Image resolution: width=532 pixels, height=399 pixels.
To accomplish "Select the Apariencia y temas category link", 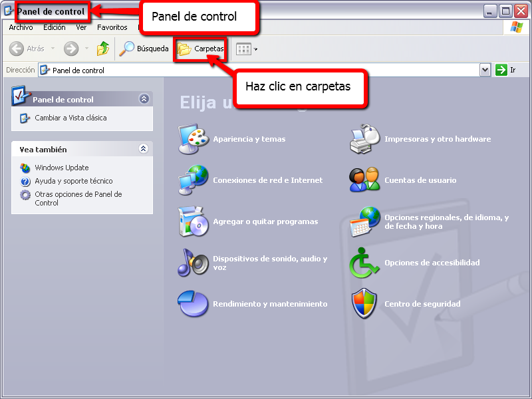I will 249,139.
